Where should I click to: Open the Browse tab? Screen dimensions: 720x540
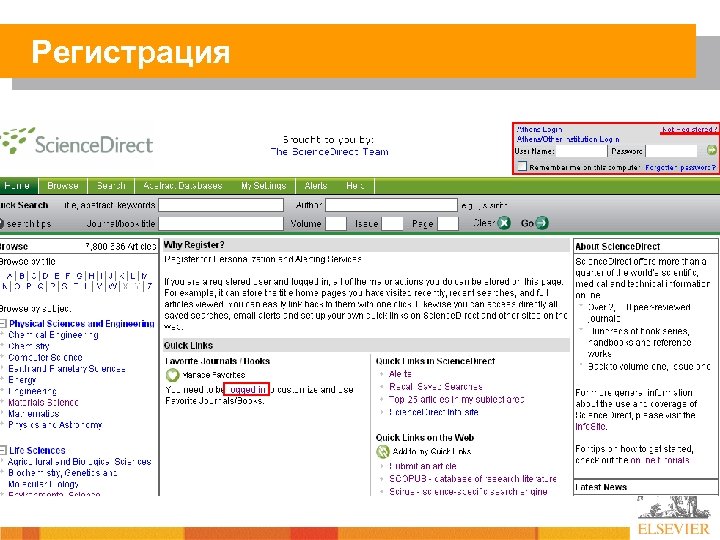[63, 186]
